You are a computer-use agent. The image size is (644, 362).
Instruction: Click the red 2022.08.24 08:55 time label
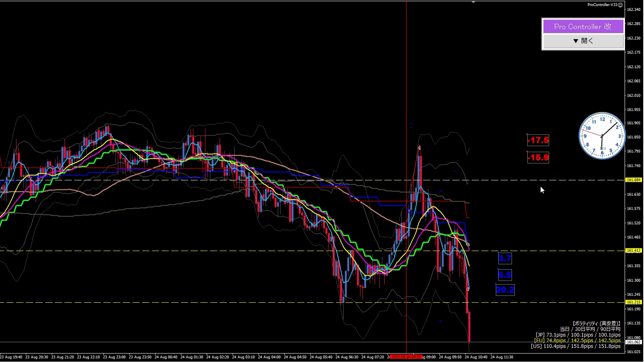point(406,357)
